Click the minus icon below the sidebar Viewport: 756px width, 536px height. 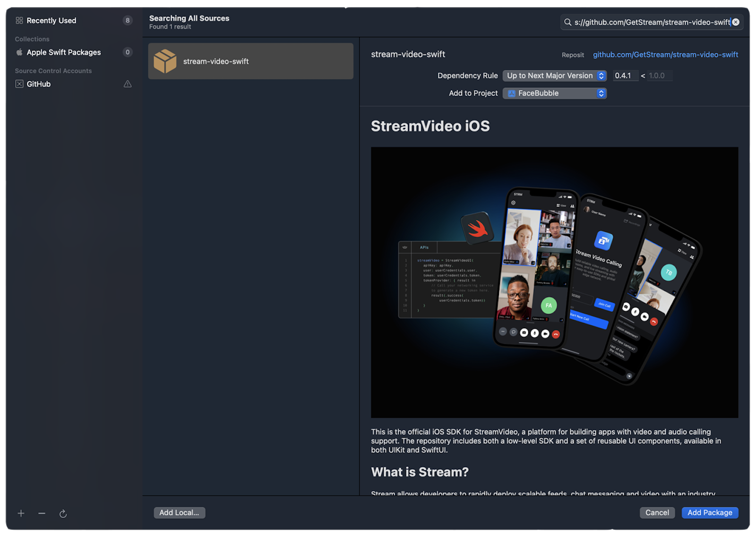(x=42, y=513)
